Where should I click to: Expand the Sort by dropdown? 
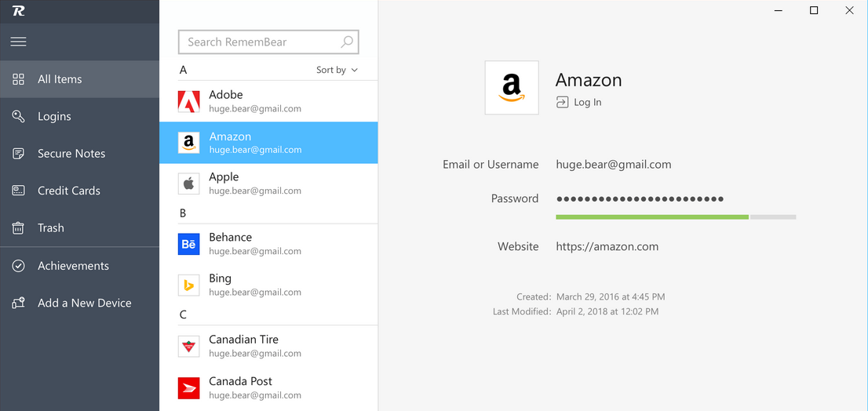pyautogui.click(x=337, y=70)
